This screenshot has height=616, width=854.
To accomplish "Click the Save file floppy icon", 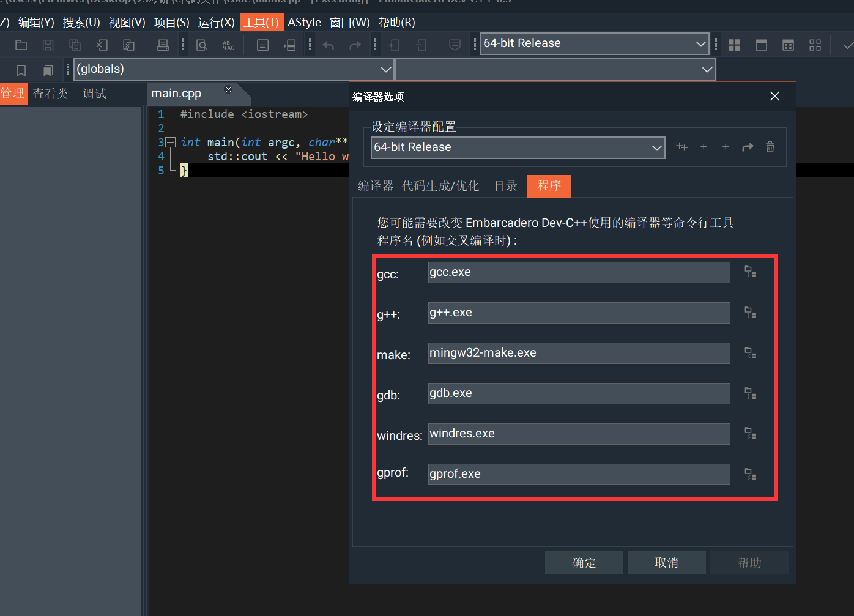I will (x=48, y=45).
